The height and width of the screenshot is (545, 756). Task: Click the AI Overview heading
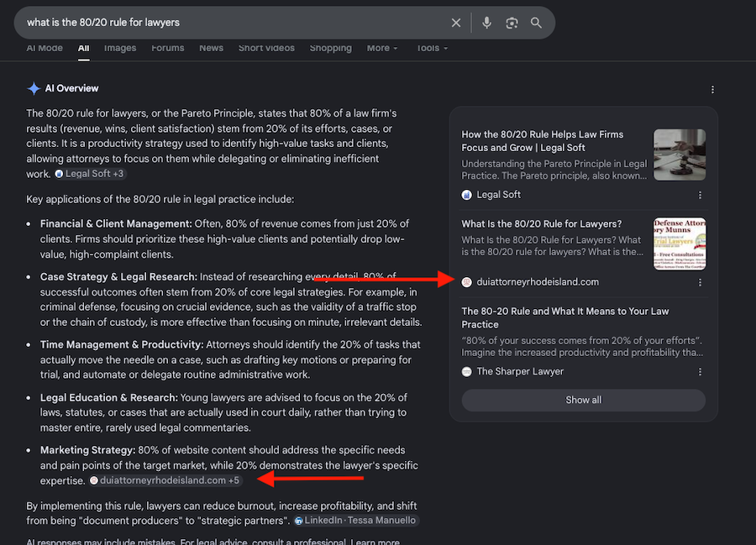point(71,89)
